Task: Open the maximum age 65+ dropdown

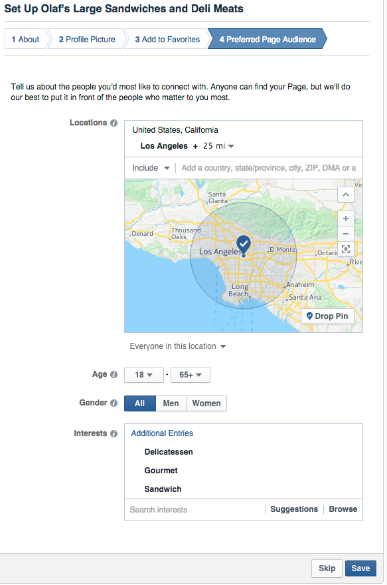Action: pos(190,375)
